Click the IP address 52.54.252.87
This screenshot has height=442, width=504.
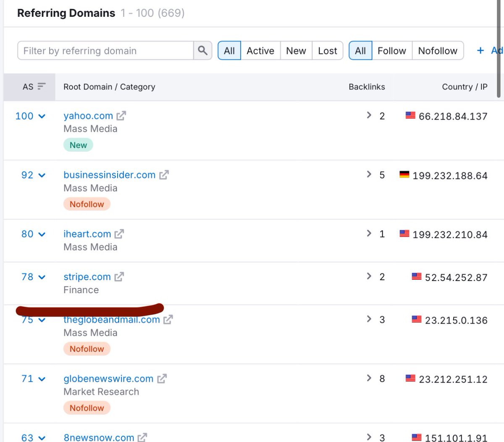(456, 277)
